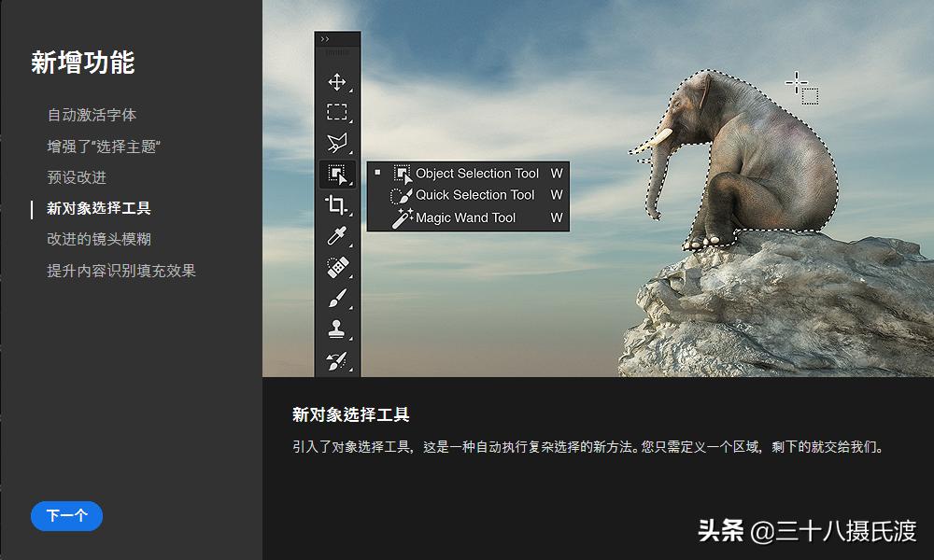The height and width of the screenshot is (560, 934).
Task: Select the Lasso tool
Action: pyautogui.click(x=338, y=143)
